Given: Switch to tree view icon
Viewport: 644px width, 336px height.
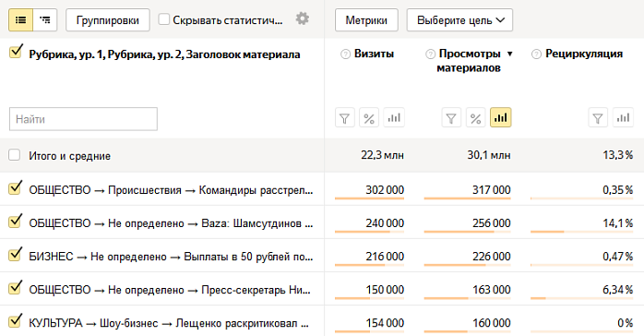Looking at the screenshot, I should pos(45,20).
